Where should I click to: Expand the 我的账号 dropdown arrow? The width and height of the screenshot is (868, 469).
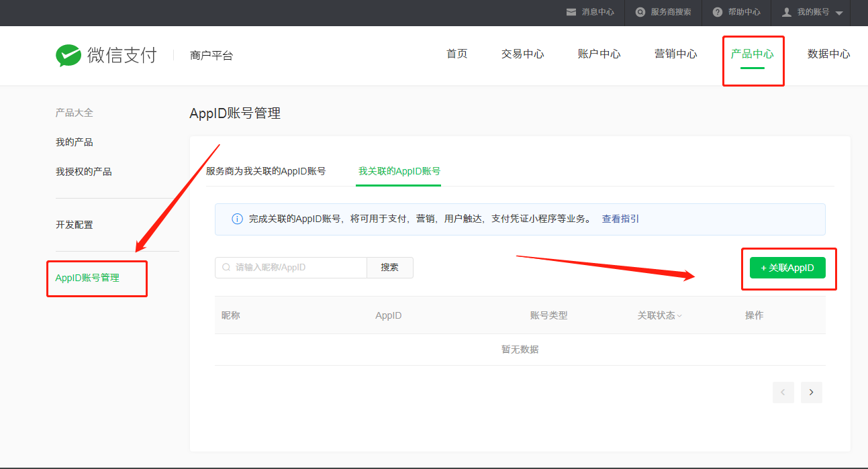tap(839, 13)
